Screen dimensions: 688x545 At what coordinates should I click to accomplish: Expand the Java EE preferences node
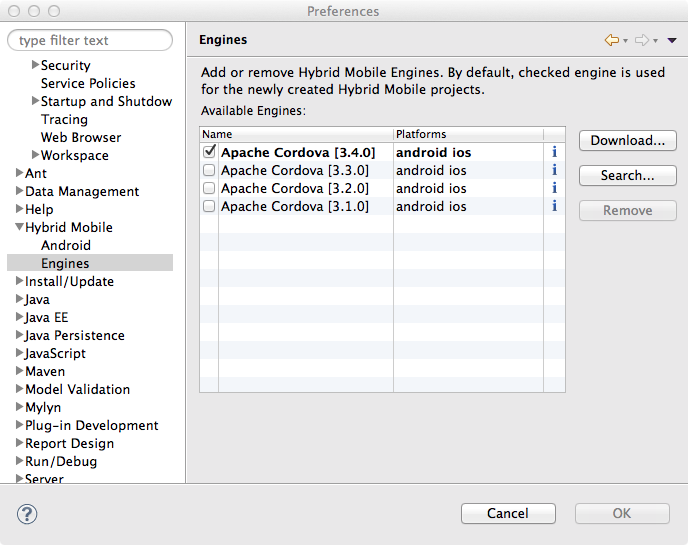19,318
